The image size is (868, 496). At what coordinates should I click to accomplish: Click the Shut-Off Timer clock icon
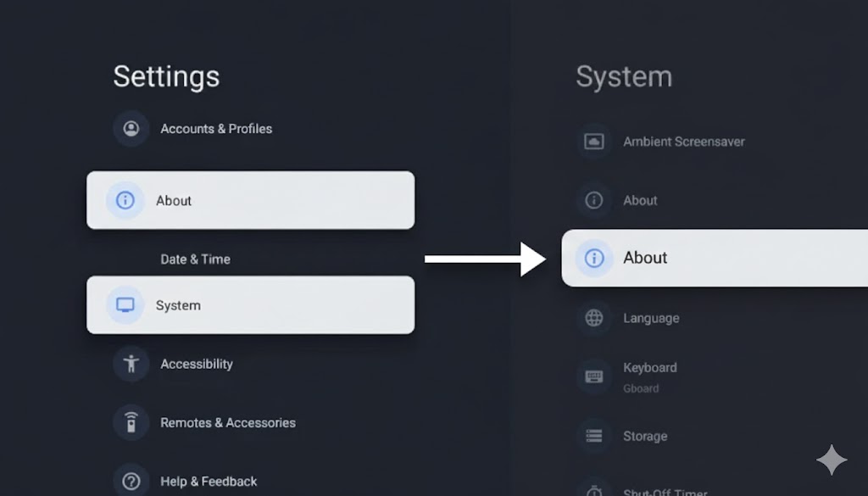(x=594, y=489)
